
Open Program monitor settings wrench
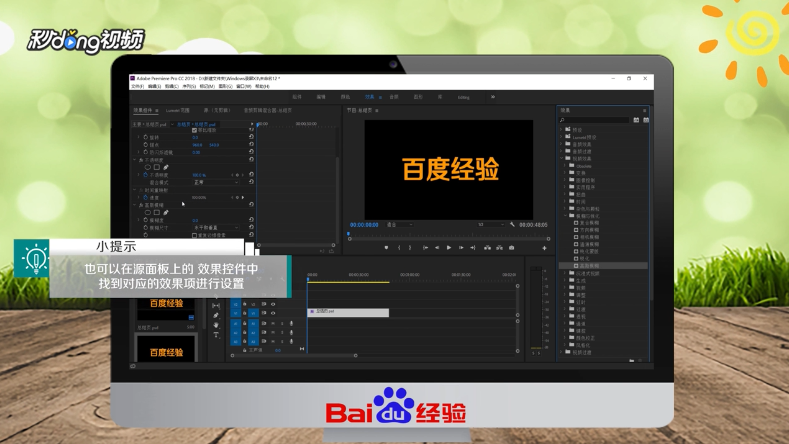point(512,225)
